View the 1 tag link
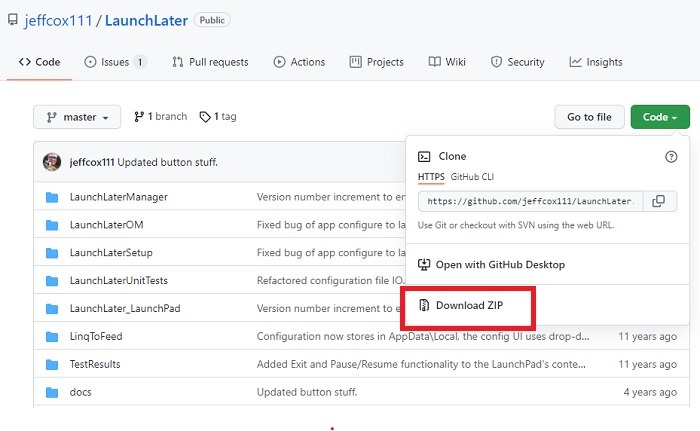Viewport: 700px width, 431px height. [x=218, y=117]
